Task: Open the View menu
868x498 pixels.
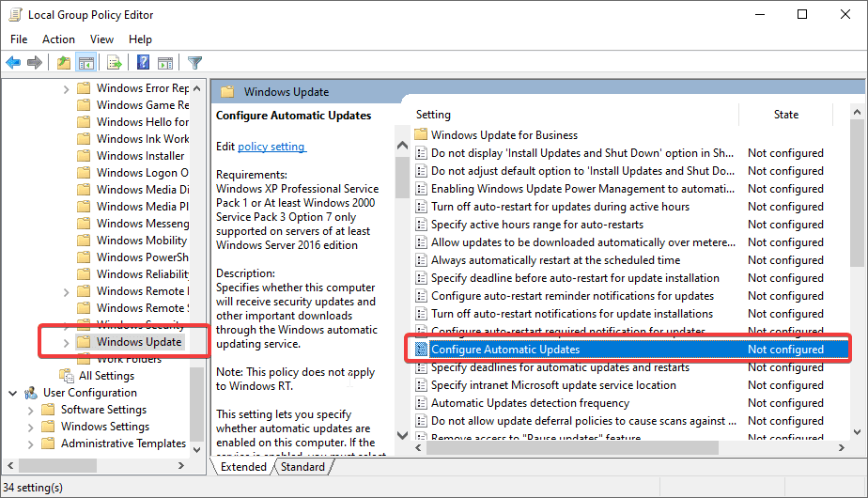Action: (x=101, y=39)
